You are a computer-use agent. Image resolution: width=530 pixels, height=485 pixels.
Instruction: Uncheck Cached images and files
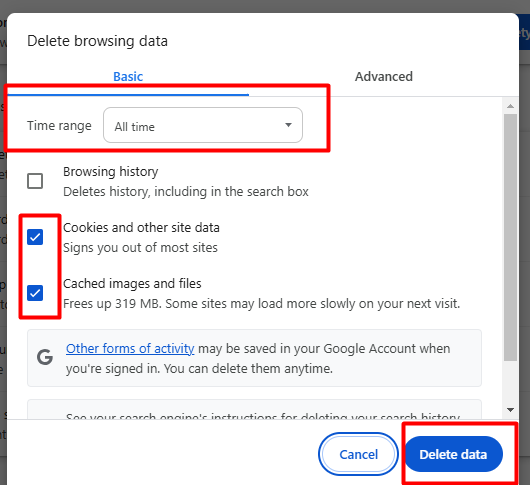(35, 293)
